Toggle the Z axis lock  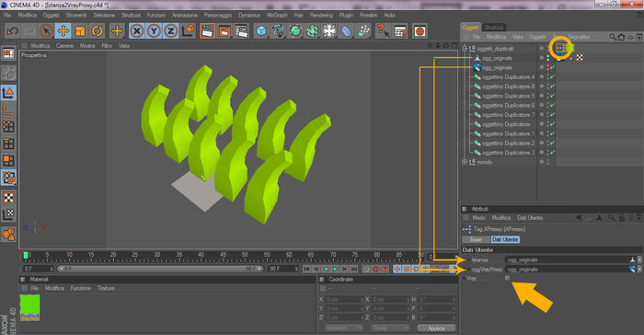click(170, 30)
